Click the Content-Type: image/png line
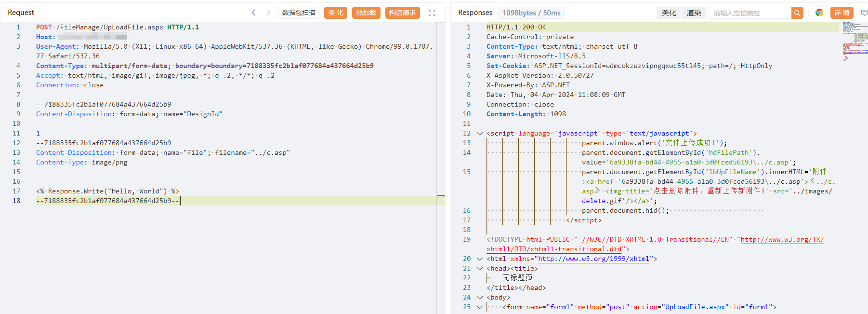Screen dimensions: 868x314 82,163
